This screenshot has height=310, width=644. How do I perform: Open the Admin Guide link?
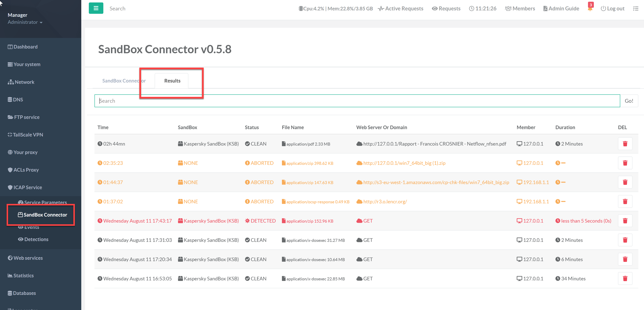[561, 8]
